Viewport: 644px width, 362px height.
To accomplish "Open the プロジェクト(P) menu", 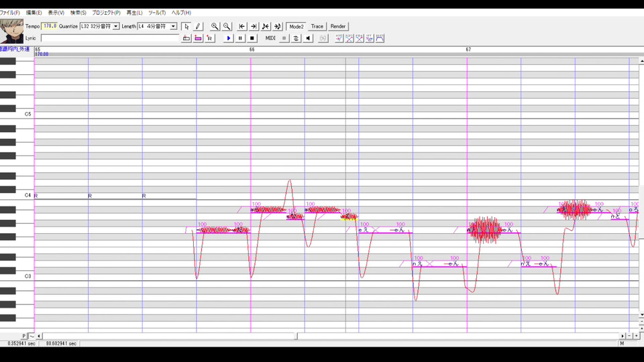I will tap(106, 13).
